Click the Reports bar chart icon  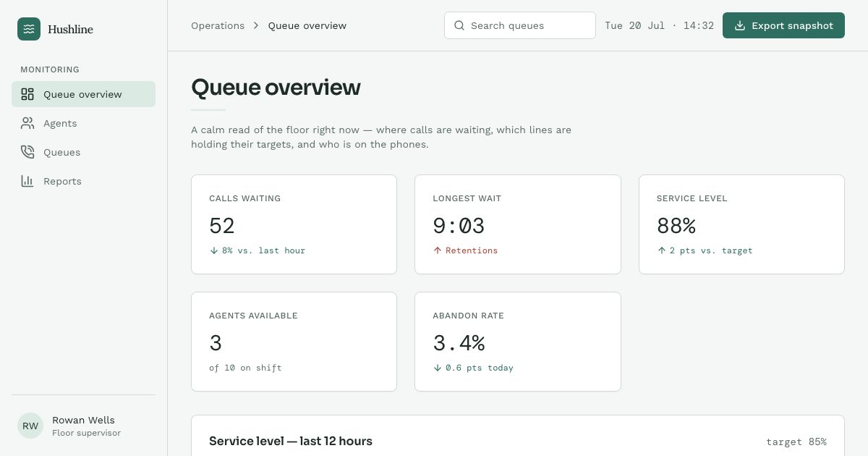(x=27, y=181)
